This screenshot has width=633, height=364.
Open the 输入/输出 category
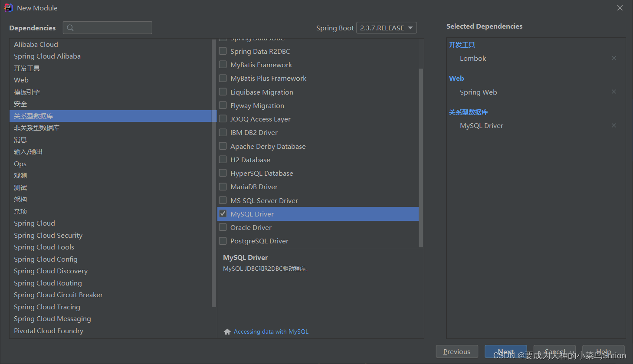point(110,151)
